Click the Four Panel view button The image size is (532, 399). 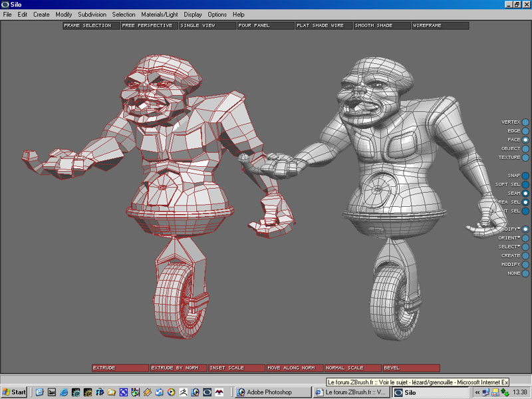click(x=265, y=25)
